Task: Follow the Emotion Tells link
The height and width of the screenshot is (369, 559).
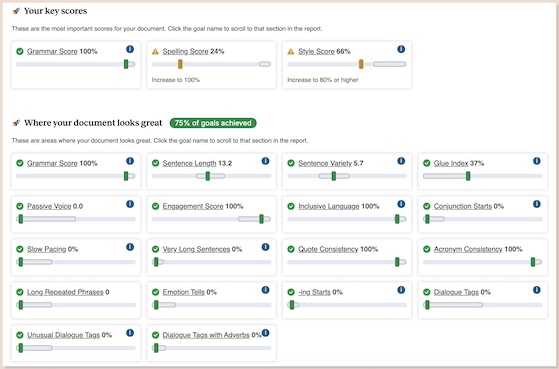Action: click(x=184, y=292)
